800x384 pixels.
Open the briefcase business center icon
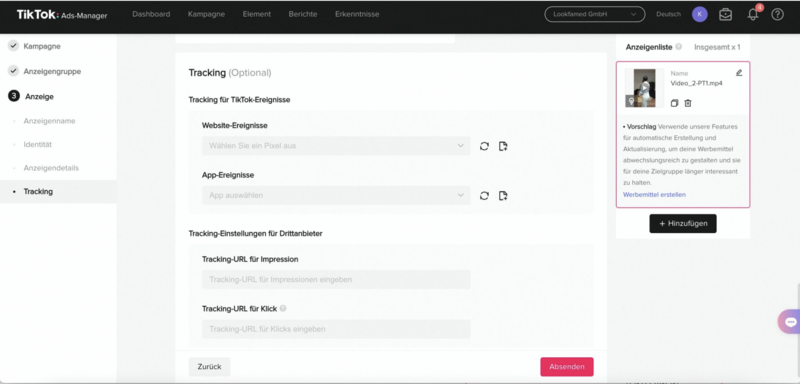point(725,14)
